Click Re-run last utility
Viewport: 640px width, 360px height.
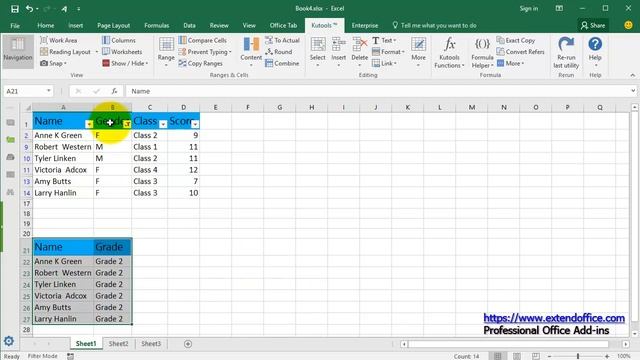[566, 52]
